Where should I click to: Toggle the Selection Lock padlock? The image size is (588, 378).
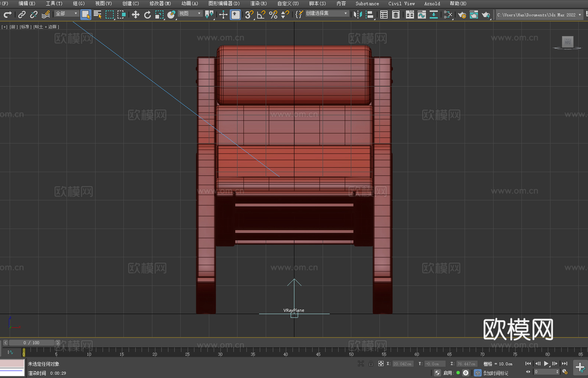pos(371,364)
